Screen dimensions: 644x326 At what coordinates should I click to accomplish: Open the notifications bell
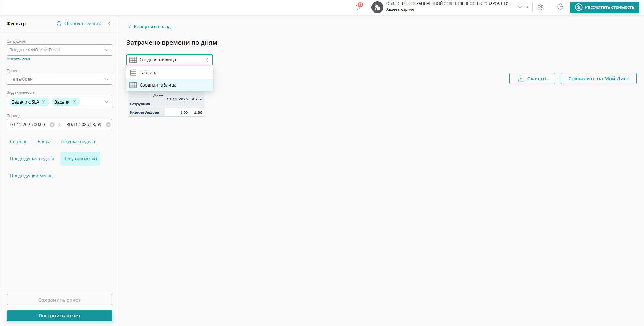[x=358, y=7]
